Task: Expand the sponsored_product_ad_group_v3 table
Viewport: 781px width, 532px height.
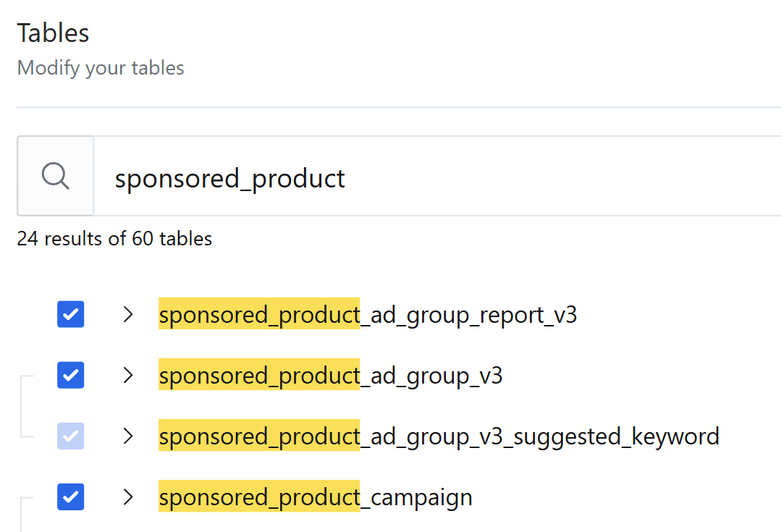Action: pos(128,375)
